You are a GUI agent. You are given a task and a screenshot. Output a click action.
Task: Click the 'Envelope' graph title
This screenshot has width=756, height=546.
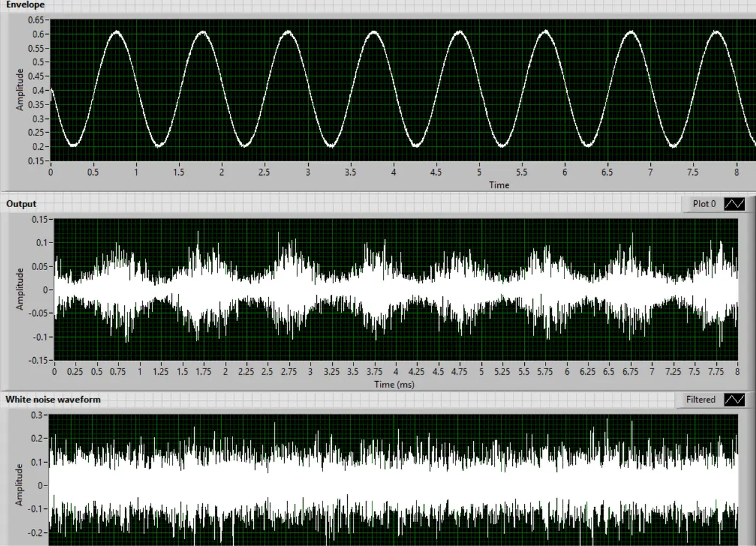coord(25,5)
